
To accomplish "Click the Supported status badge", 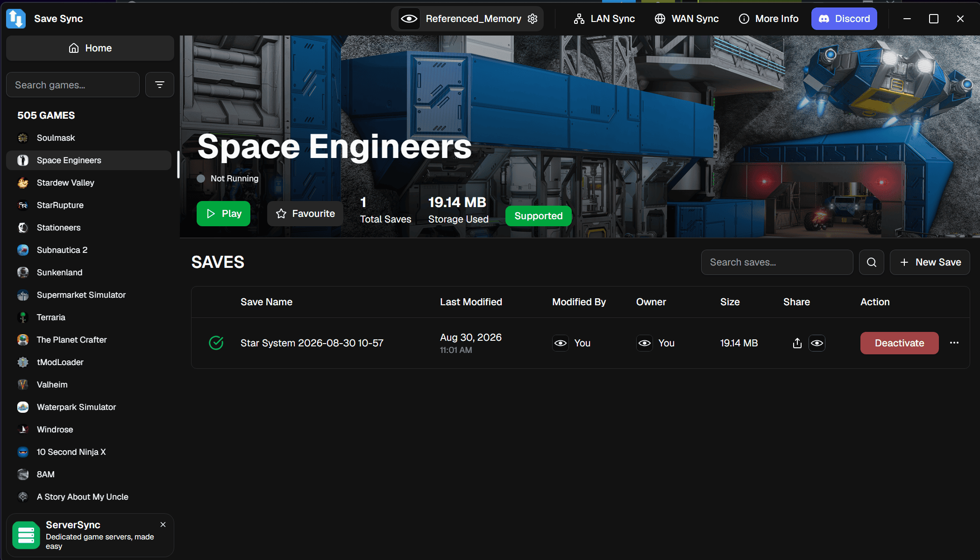I will (539, 216).
